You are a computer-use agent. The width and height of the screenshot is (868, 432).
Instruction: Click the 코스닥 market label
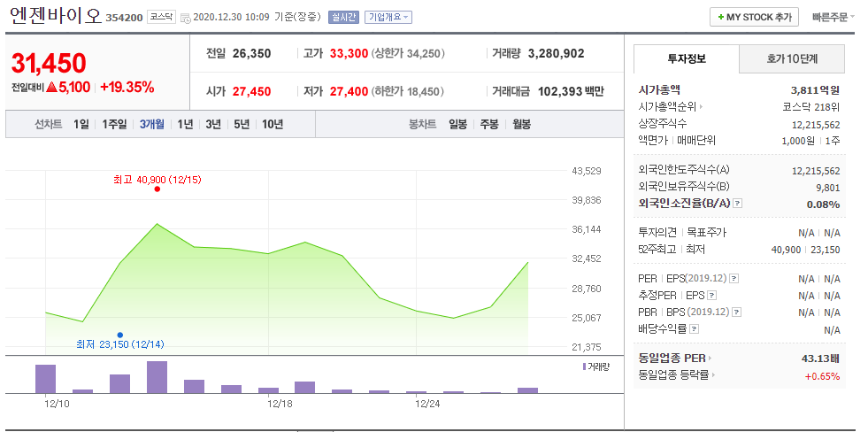pos(162,17)
